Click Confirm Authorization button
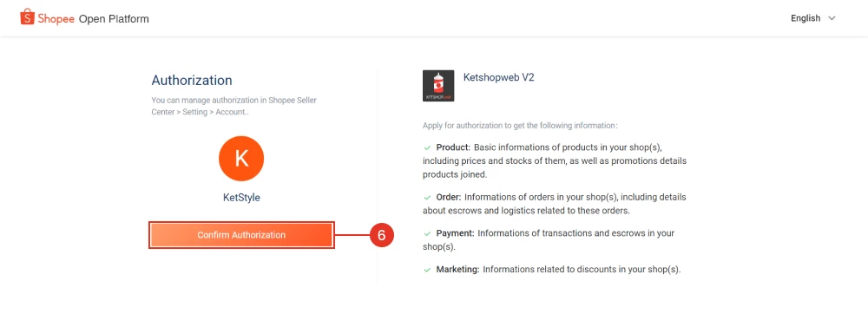This screenshot has width=868, height=314. coord(241,235)
